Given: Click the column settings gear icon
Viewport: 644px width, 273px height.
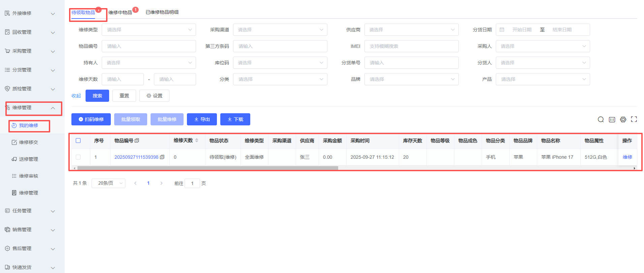Looking at the screenshot, I should (x=623, y=120).
